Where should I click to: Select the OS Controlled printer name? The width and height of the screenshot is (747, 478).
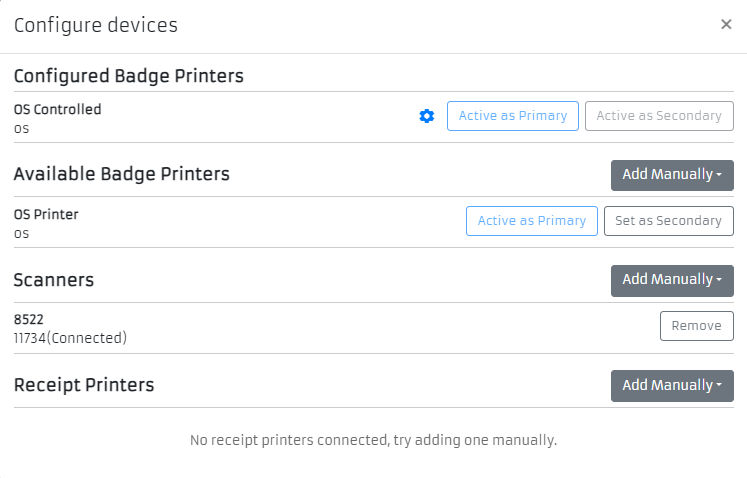point(58,109)
